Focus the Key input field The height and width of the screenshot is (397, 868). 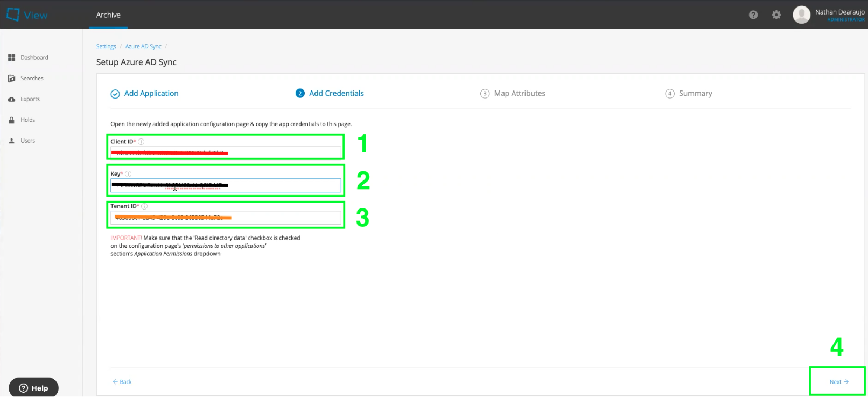(x=226, y=185)
